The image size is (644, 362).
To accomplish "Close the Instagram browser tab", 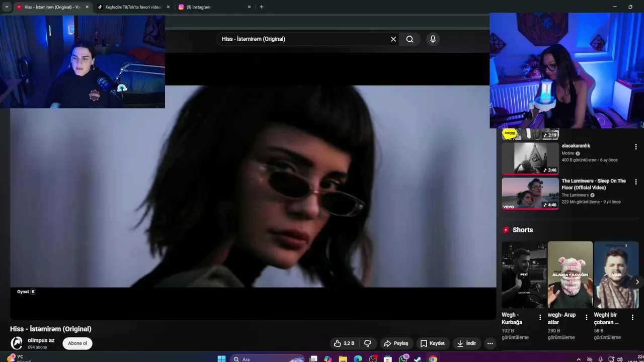I will [x=249, y=7].
